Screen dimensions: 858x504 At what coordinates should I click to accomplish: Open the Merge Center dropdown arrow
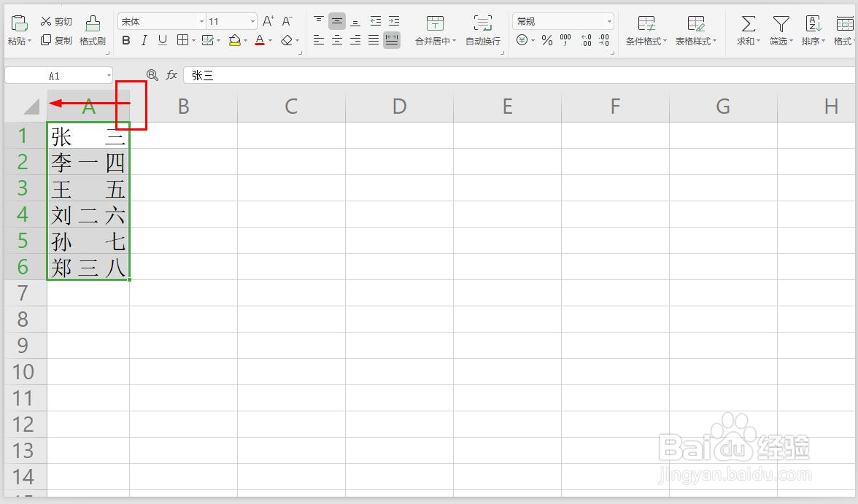point(454,41)
